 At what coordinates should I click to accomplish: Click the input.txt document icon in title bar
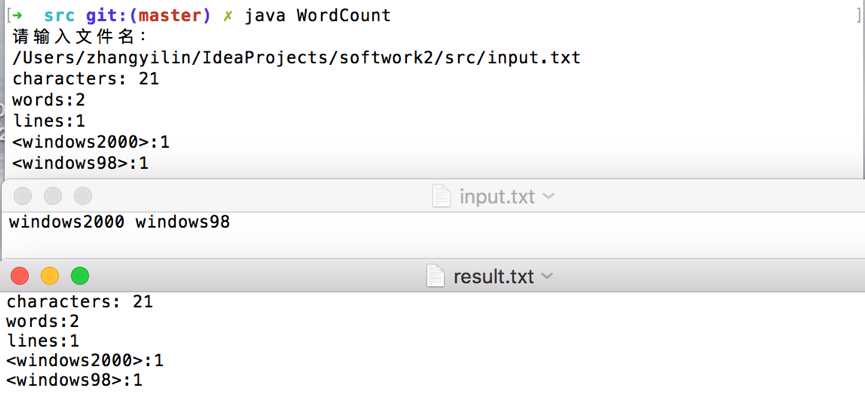(441, 196)
